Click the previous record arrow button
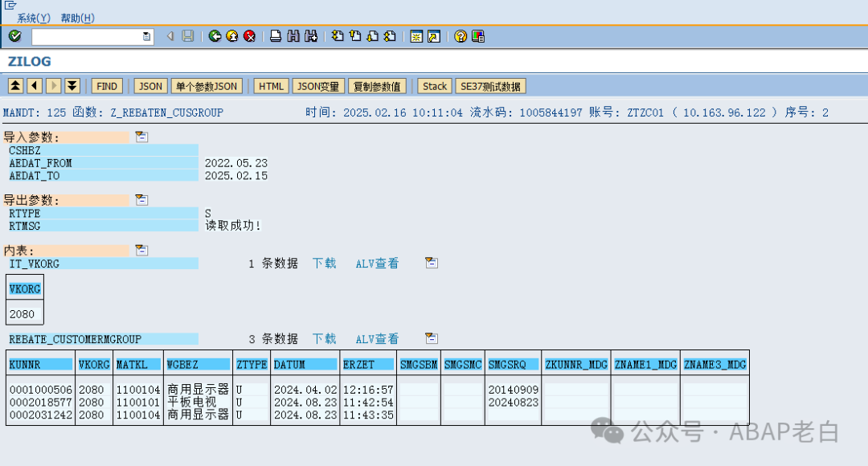Viewport: 868px width, 466px height. (x=35, y=86)
